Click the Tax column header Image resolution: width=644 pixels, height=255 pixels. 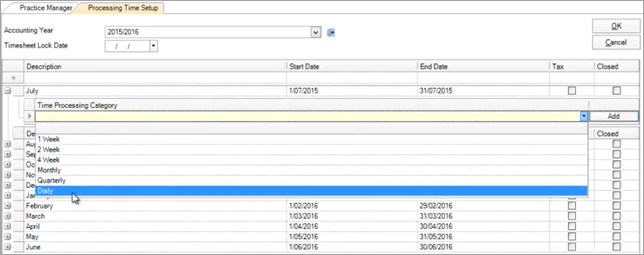point(572,67)
